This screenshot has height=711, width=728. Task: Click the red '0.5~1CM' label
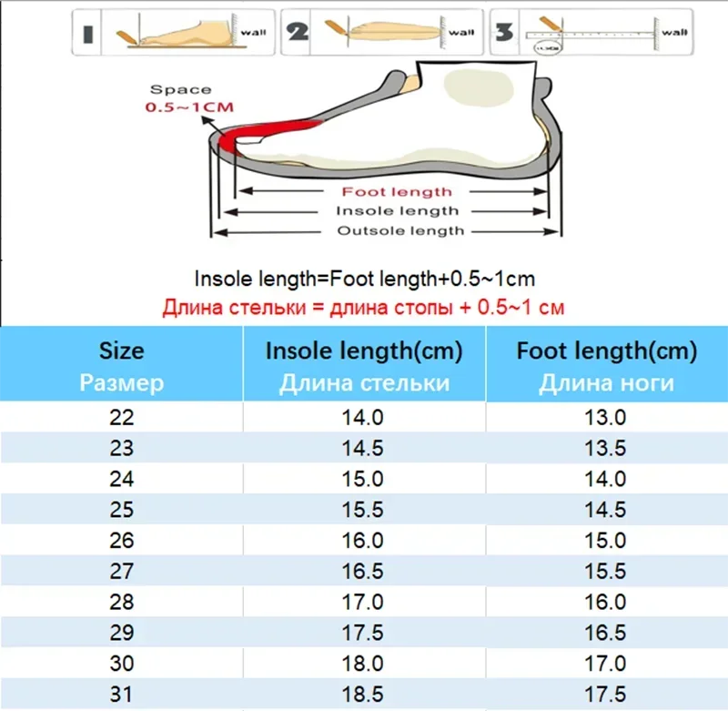(189, 107)
